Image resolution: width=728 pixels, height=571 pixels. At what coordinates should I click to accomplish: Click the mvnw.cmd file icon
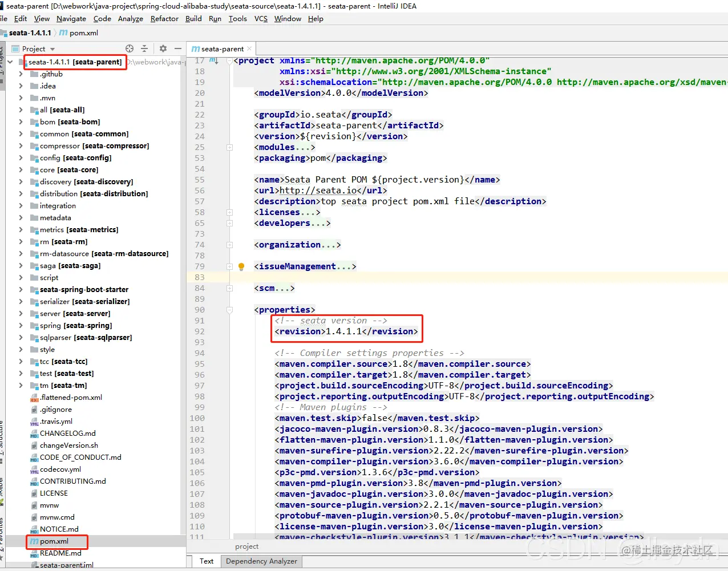coord(34,517)
